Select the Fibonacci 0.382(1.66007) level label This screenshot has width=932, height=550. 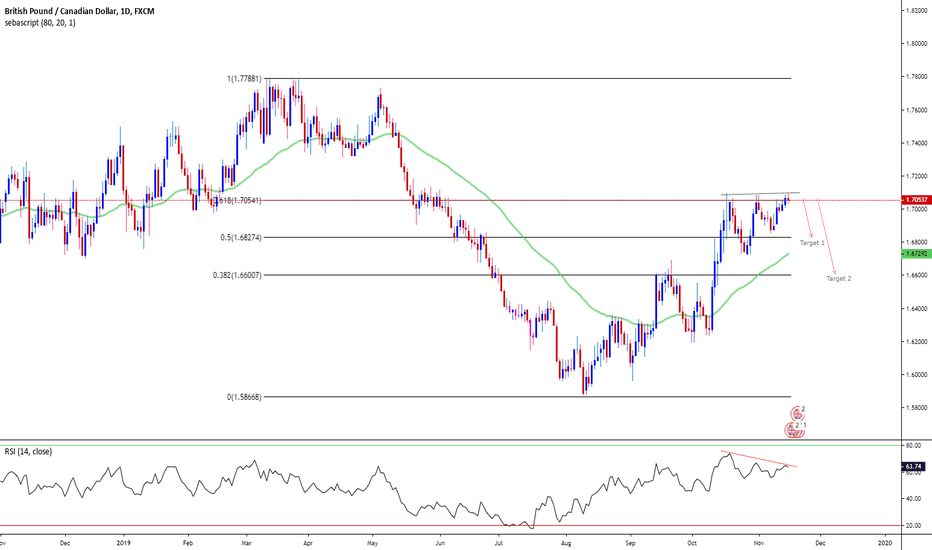click(x=236, y=275)
